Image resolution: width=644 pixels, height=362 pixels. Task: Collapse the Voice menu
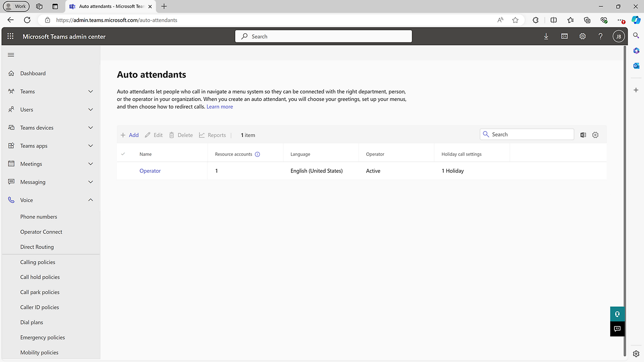51,200
